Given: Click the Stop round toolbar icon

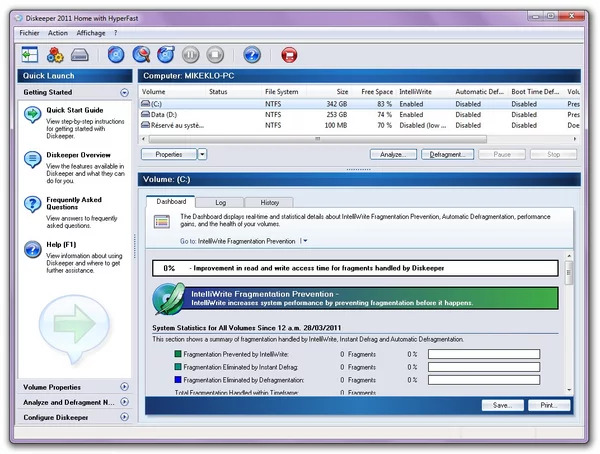Looking at the screenshot, I should pyautogui.click(x=215, y=55).
